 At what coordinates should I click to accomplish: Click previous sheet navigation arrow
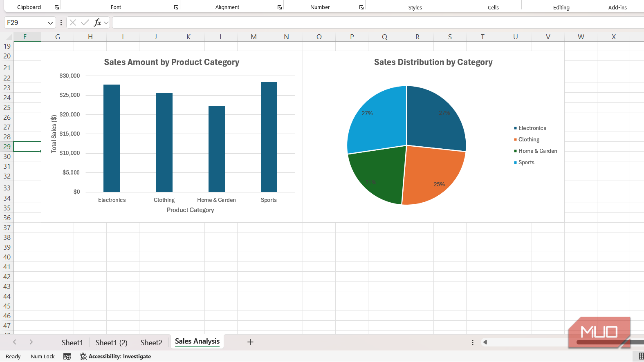(x=15, y=342)
